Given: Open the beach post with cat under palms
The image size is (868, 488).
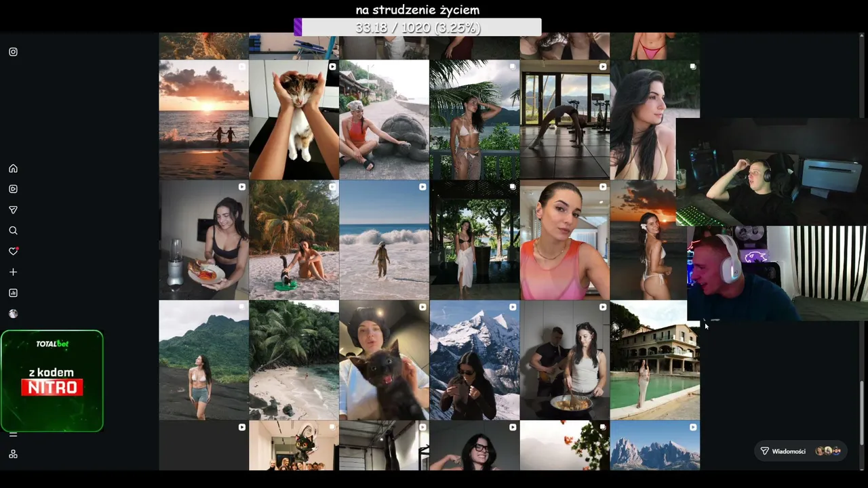Looking at the screenshot, I should (x=294, y=240).
